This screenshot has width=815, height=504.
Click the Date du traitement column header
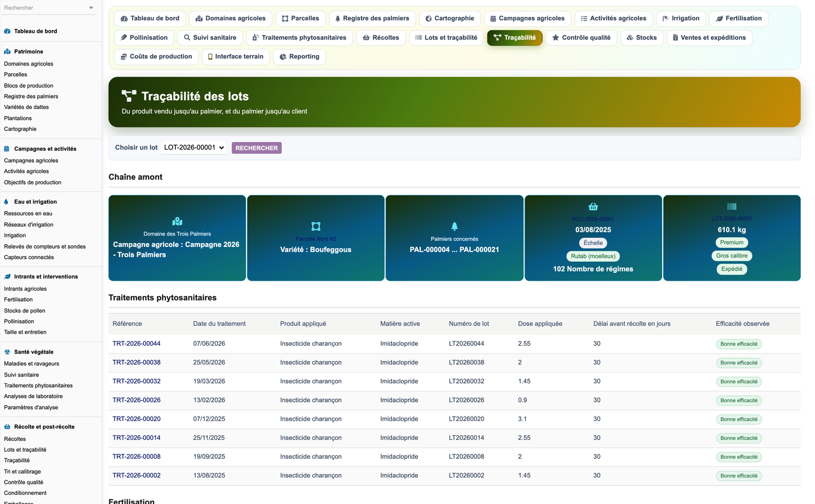tap(219, 324)
